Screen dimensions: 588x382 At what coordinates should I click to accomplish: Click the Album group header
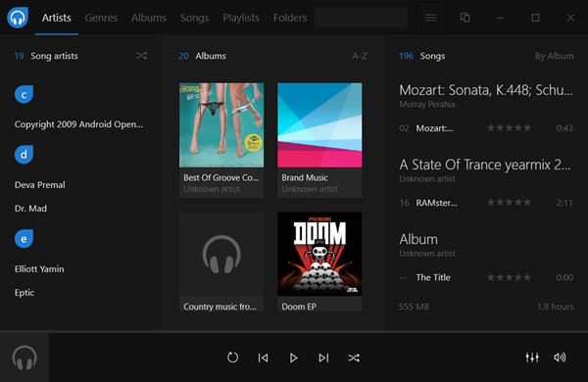point(418,239)
